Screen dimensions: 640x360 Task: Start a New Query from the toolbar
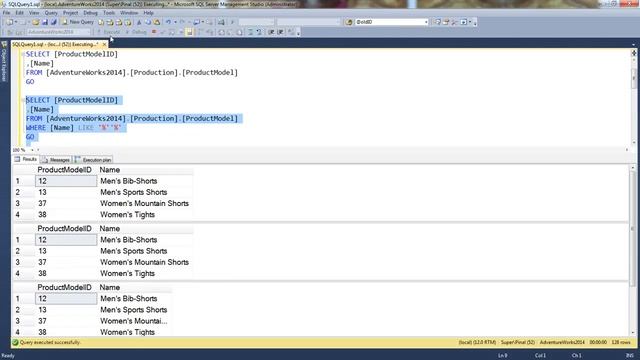78,22
